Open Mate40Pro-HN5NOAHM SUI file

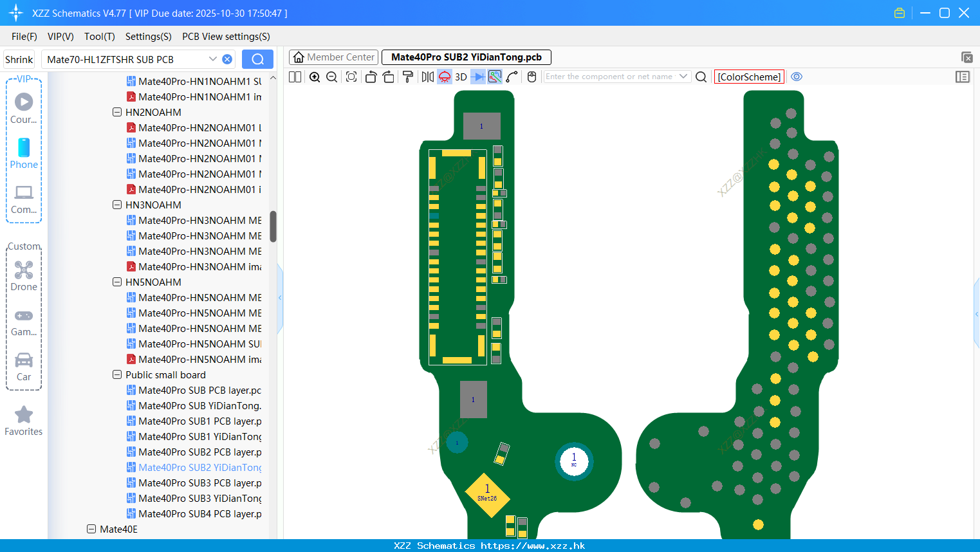(x=194, y=344)
